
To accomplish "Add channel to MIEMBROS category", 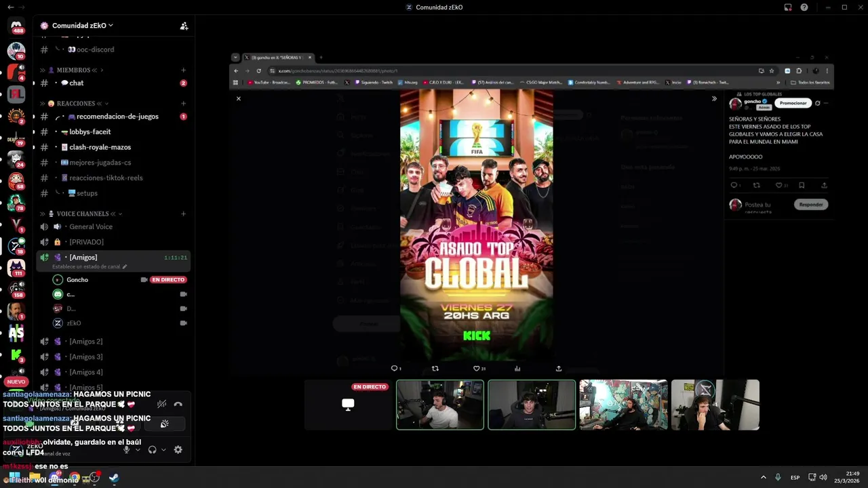I will [184, 70].
